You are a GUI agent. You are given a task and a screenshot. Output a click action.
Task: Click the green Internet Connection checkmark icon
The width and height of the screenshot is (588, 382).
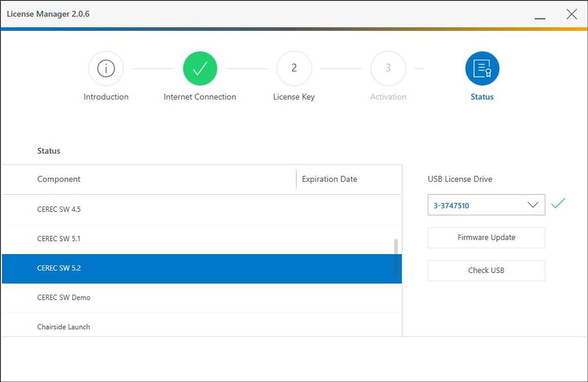click(x=200, y=69)
